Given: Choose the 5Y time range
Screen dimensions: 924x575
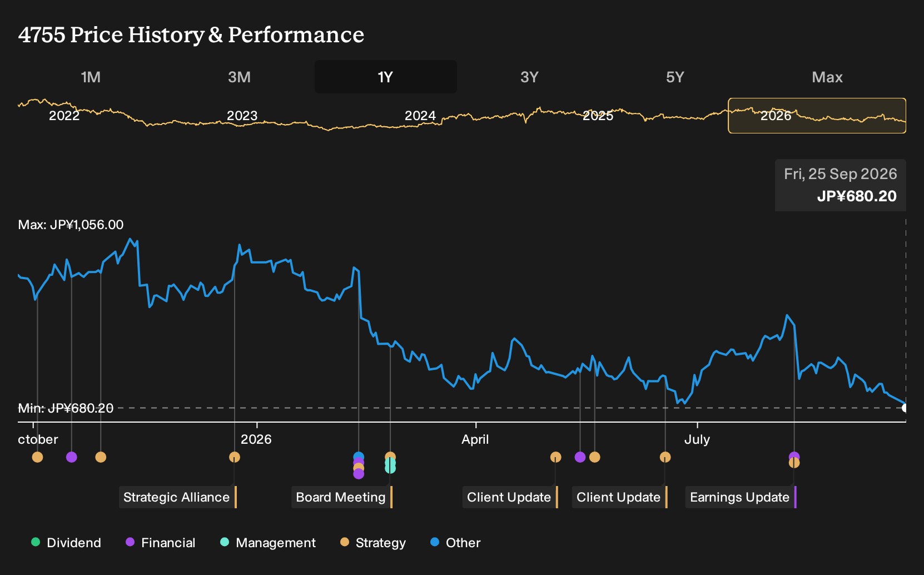Looking at the screenshot, I should tap(675, 77).
